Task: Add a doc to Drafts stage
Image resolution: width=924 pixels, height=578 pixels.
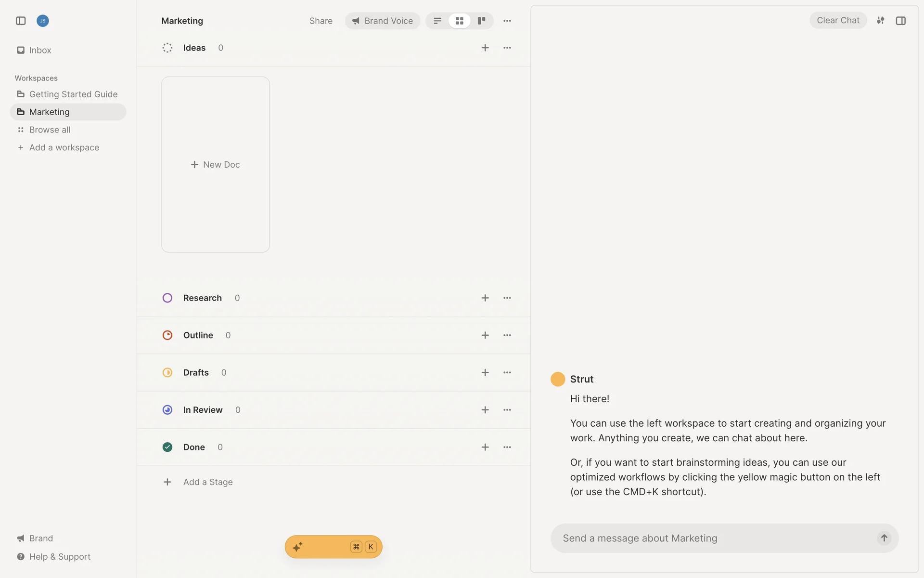Action: click(x=485, y=373)
